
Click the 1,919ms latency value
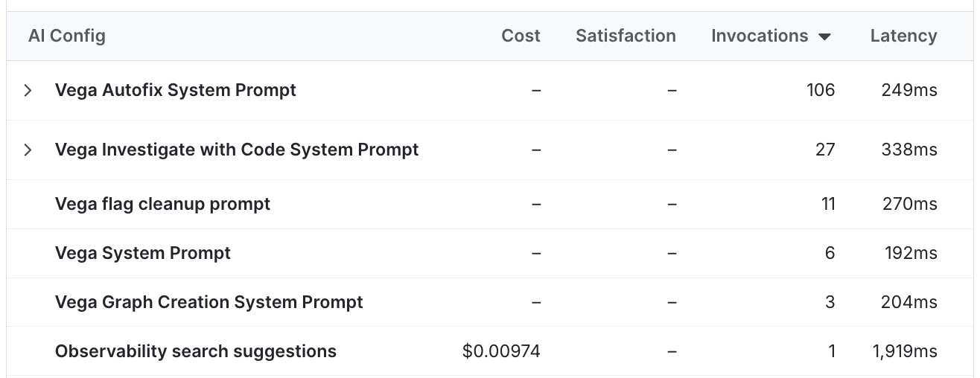click(905, 351)
